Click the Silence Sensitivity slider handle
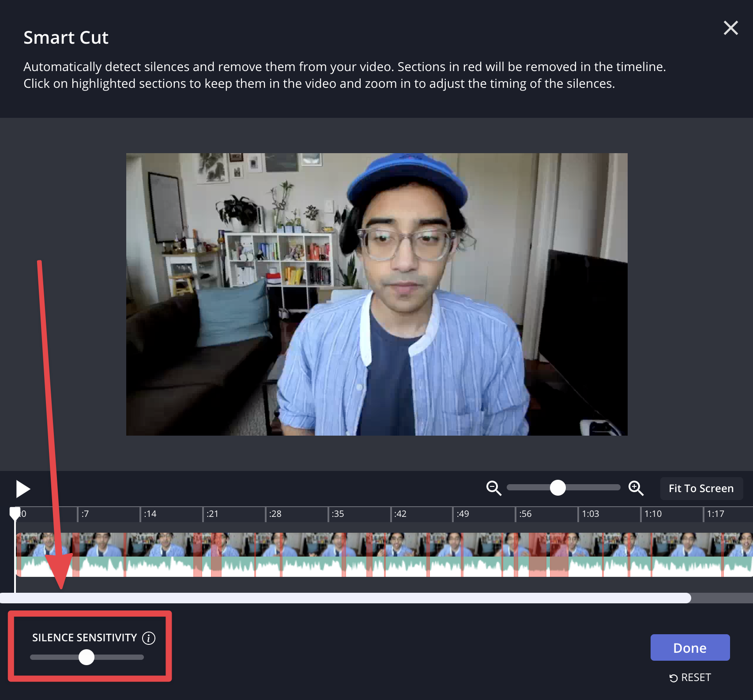 [87, 657]
